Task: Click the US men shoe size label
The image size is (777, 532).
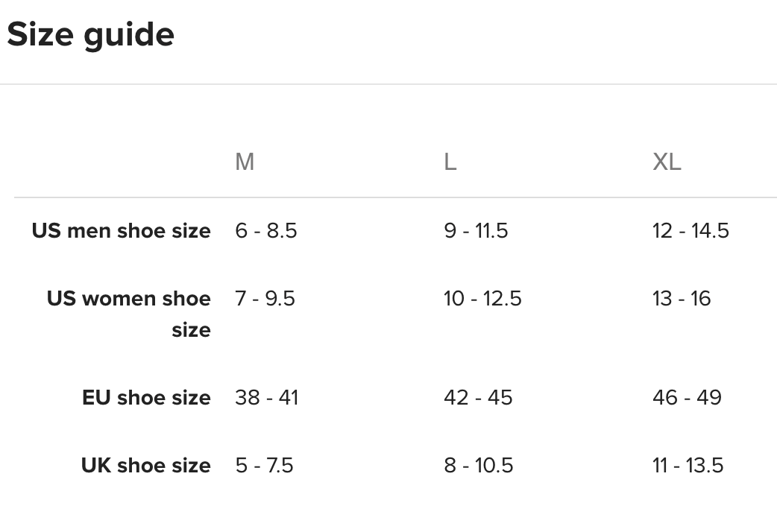Action: point(121,231)
